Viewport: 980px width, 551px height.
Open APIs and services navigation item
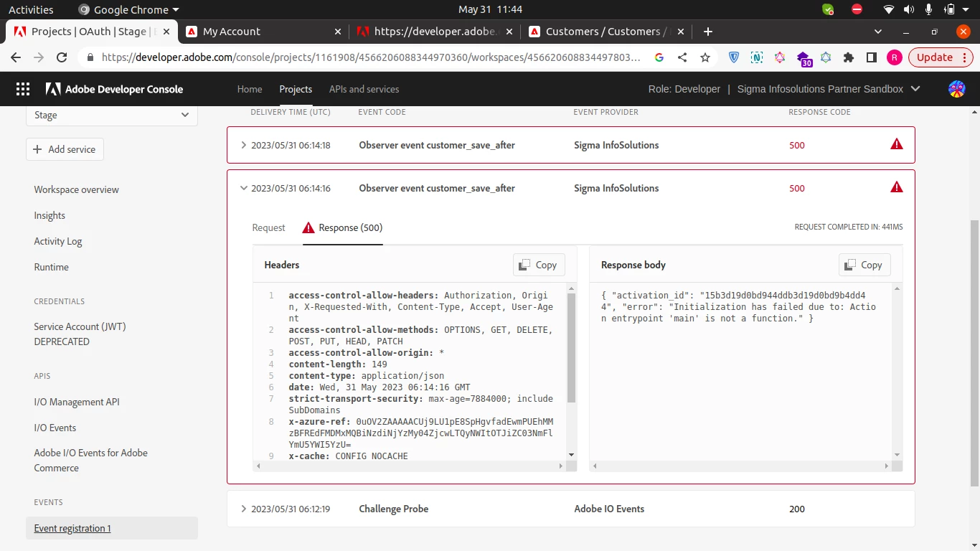click(x=364, y=89)
